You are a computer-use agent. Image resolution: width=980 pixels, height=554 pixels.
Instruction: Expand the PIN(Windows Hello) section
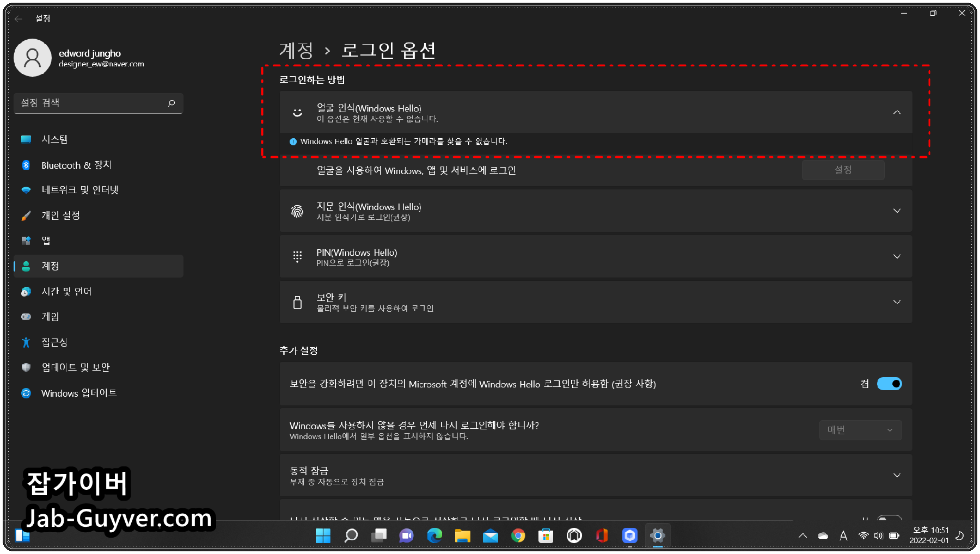[x=896, y=256]
